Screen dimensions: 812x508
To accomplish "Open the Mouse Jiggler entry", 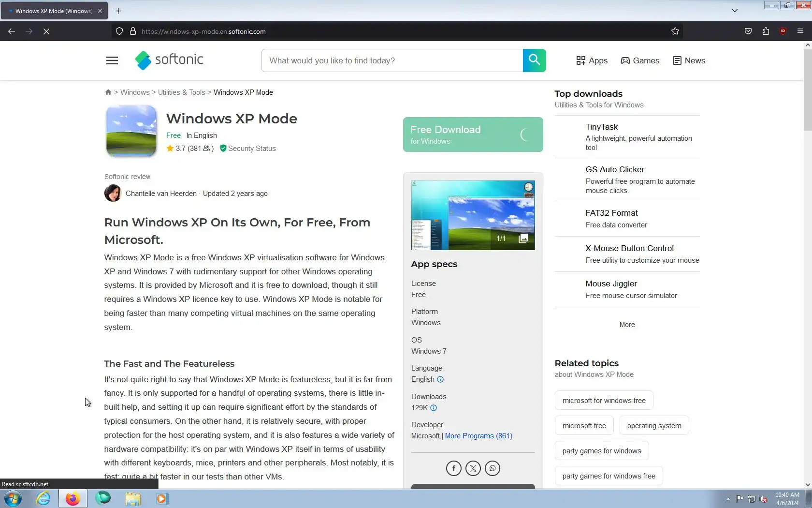I will [627, 289].
